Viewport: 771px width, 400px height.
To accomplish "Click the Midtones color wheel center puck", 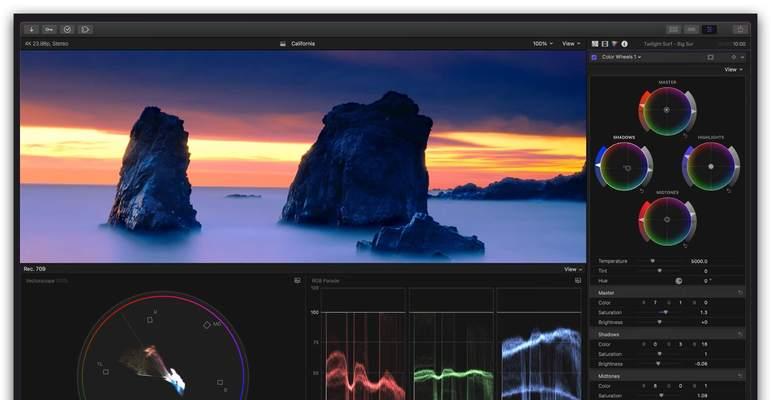I will pyautogui.click(x=667, y=219).
